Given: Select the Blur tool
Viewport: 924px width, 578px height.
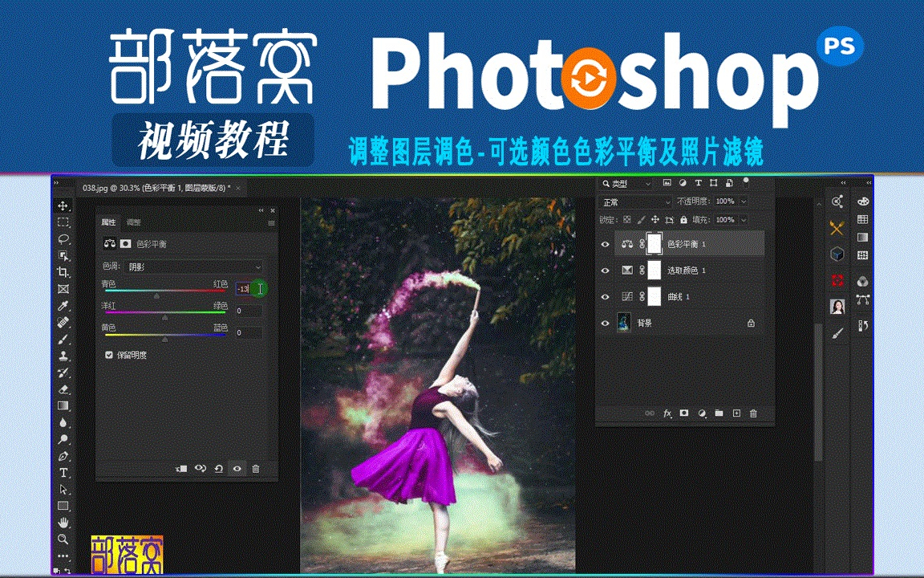Looking at the screenshot, I should (x=63, y=422).
